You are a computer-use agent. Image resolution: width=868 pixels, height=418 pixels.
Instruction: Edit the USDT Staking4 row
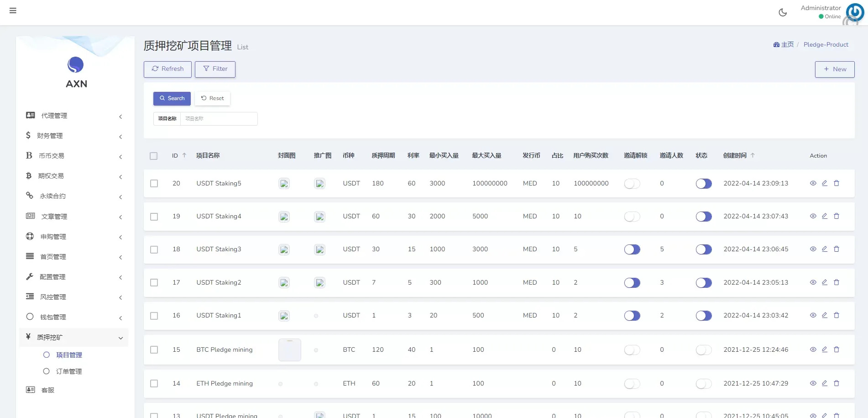(825, 216)
